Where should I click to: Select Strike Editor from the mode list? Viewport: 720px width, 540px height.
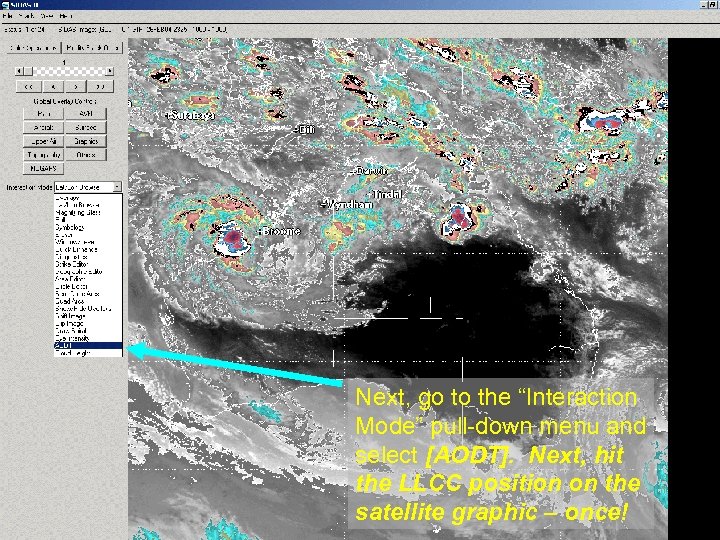click(88, 264)
